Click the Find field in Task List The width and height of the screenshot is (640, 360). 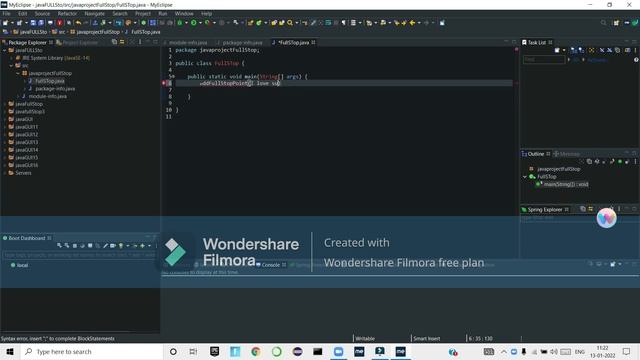point(544,60)
